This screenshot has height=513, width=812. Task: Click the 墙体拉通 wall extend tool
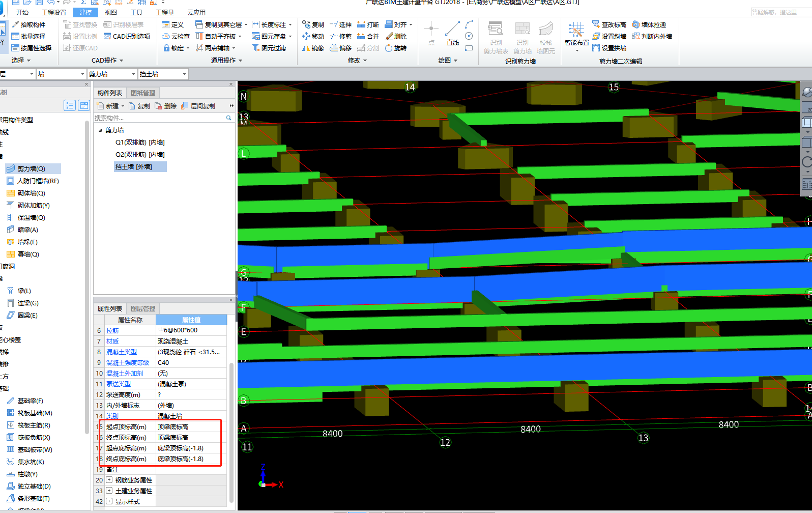click(649, 24)
